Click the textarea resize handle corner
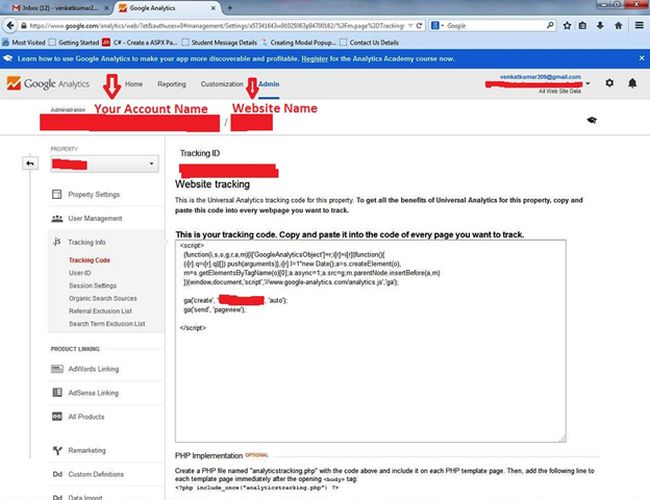This screenshot has width=650, height=500. click(562, 439)
